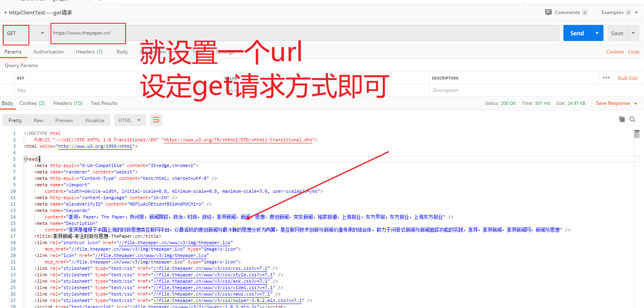Open the HTML format dropdown
The image size is (644, 308).
tap(129, 120)
